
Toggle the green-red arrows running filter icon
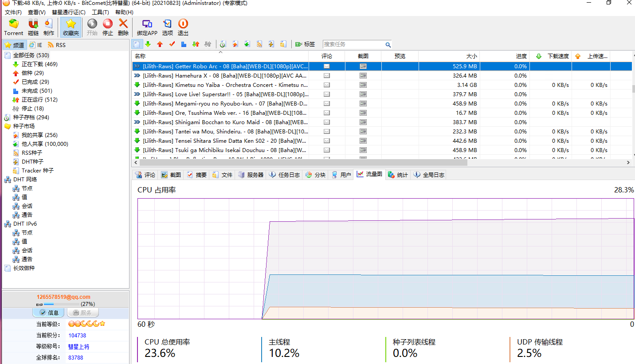point(196,44)
